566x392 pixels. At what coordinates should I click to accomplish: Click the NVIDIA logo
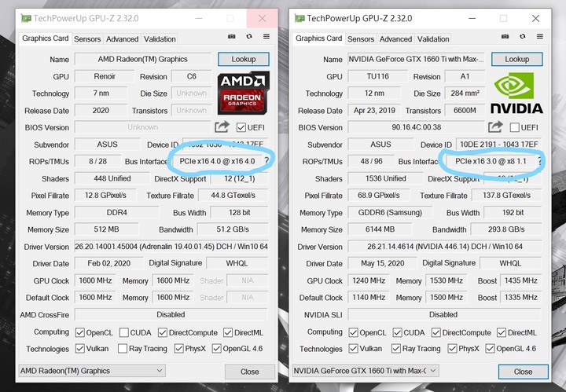(516, 93)
